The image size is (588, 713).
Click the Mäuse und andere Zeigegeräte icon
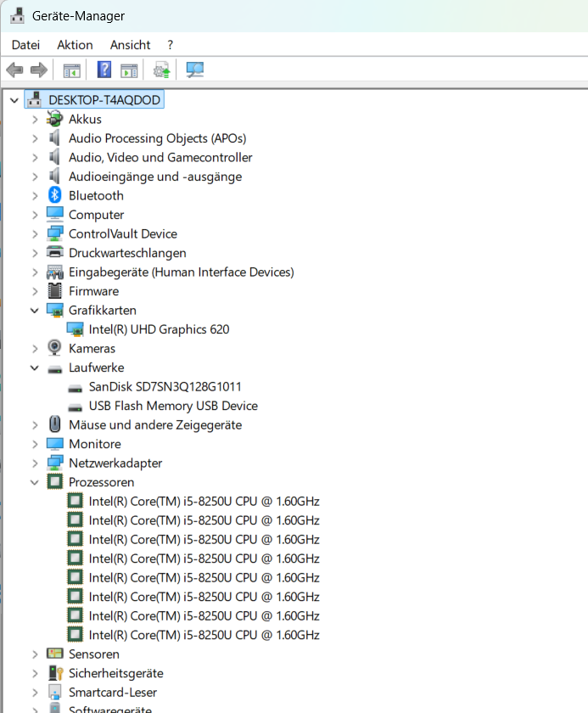(x=54, y=424)
